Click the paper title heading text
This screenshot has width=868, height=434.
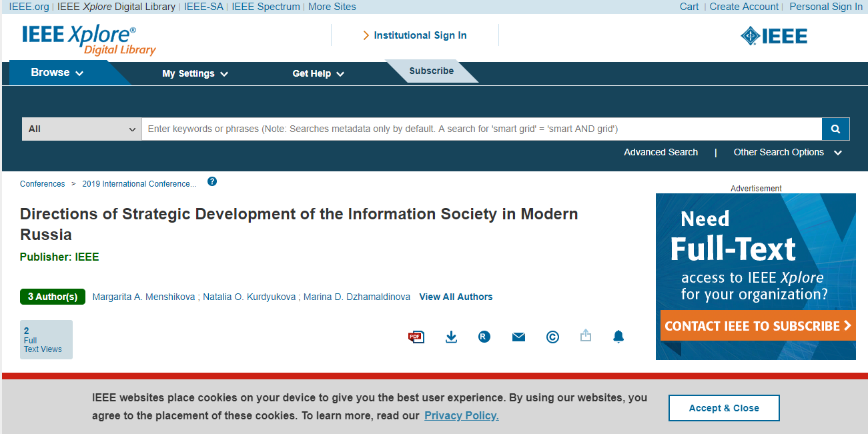click(299, 224)
